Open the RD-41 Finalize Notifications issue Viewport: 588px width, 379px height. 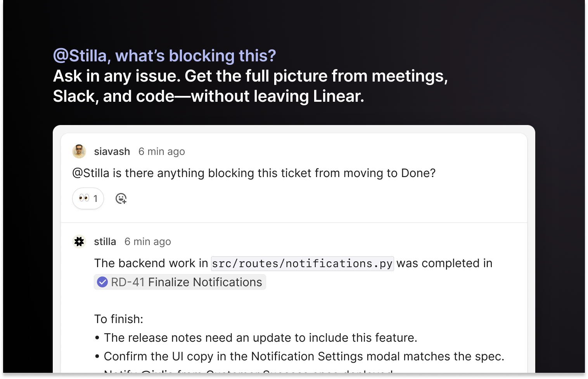click(x=186, y=282)
